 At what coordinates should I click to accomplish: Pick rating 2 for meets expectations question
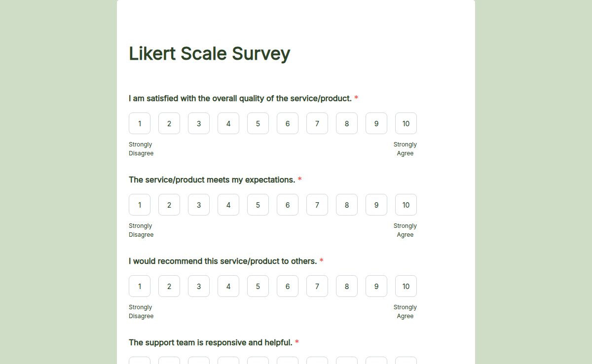[x=169, y=205]
